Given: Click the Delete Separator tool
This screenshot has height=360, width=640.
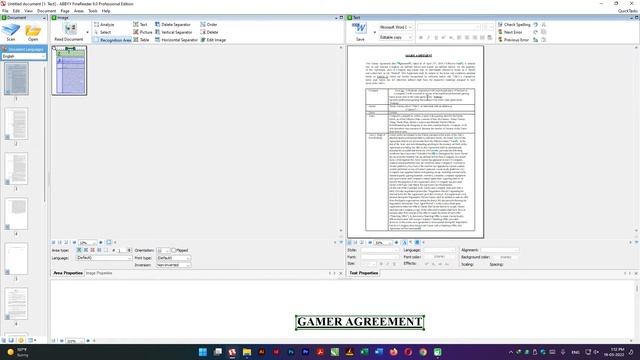Looking at the screenshot, I should tap(173, 24).
